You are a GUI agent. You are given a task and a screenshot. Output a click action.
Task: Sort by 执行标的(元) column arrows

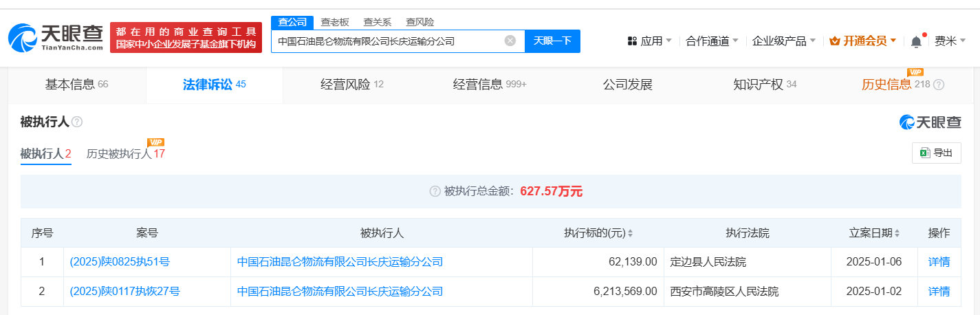(630, 233)
